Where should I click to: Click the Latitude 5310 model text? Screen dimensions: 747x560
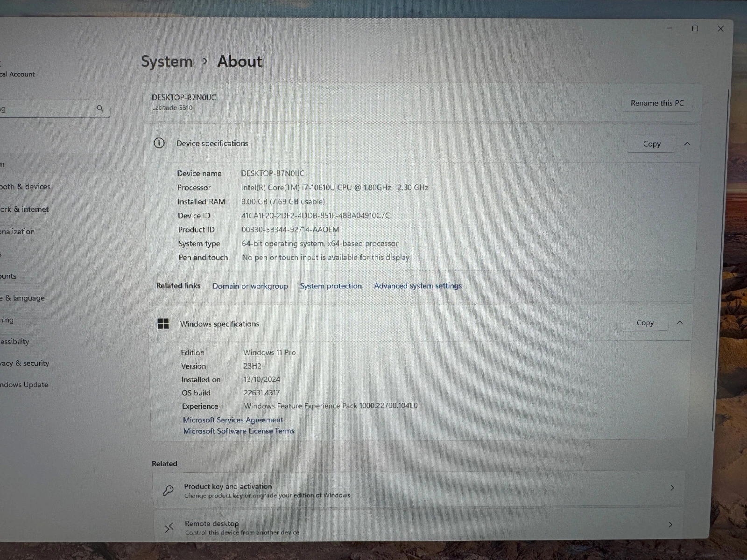click(172, 108)
